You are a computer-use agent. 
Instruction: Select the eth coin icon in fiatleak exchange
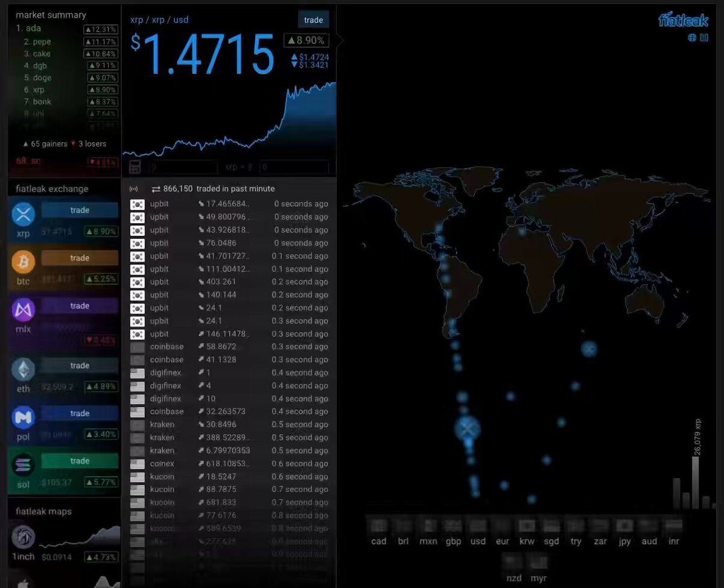click(24, 369)
